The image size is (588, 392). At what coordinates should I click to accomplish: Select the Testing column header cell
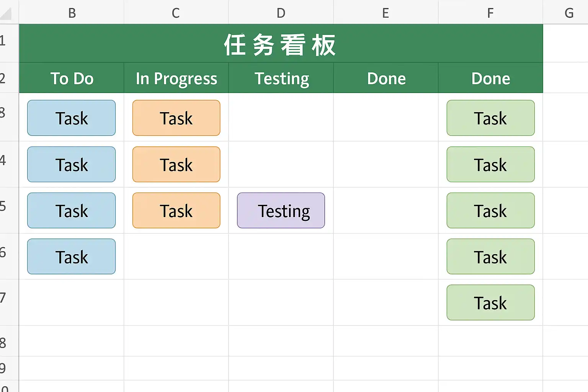[281, 78]
